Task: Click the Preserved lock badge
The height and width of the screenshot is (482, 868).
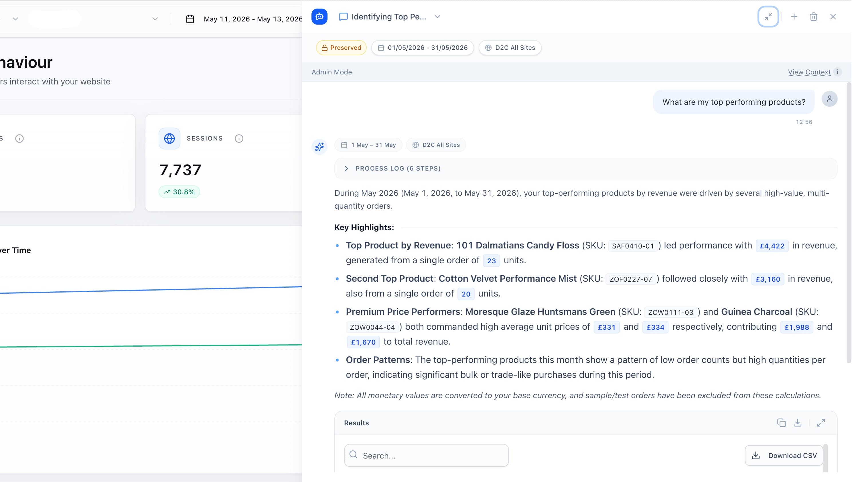Action: 341,48
